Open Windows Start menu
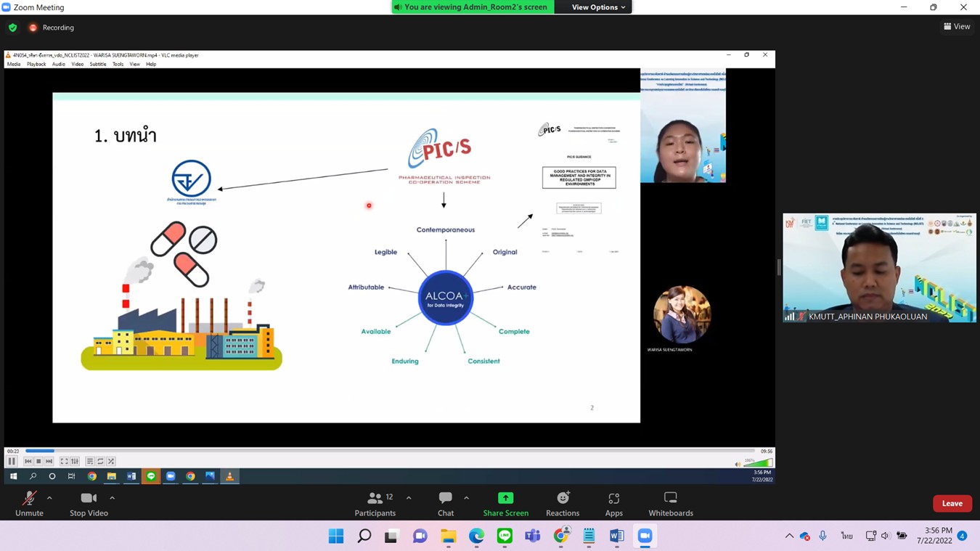This screenshot has height=551, width=980. click(336, 536)
